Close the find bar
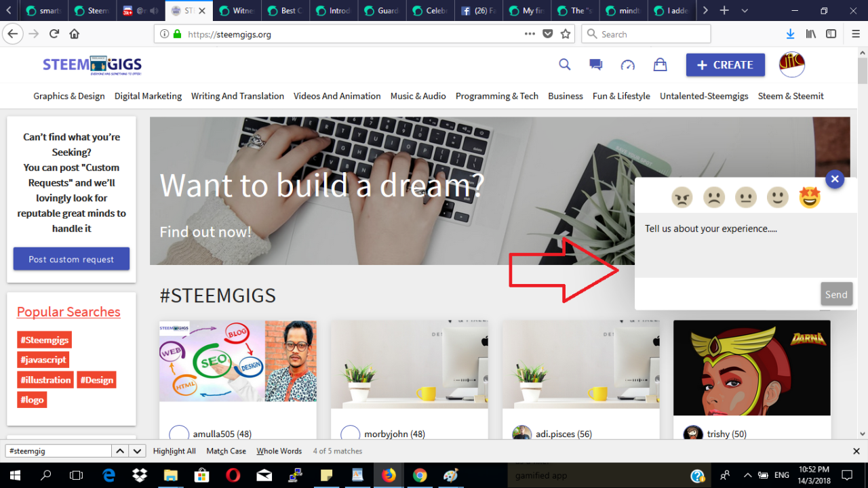This screenshot has height=488, width=868. [x=856, y=451]
